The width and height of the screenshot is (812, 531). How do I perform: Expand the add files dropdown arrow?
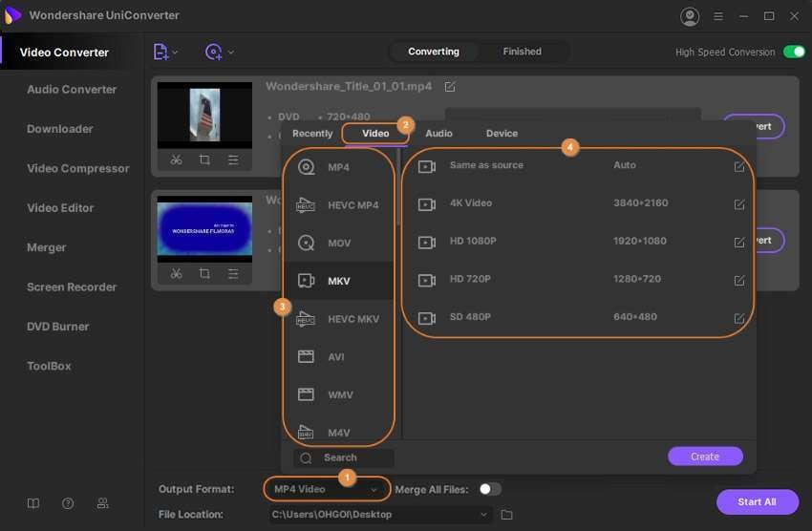pos(175,53)
